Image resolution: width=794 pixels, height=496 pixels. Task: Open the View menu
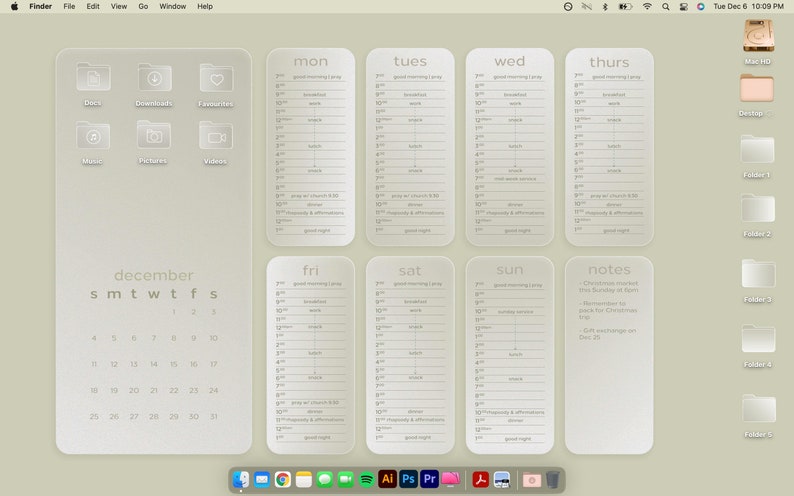(119, 7)
